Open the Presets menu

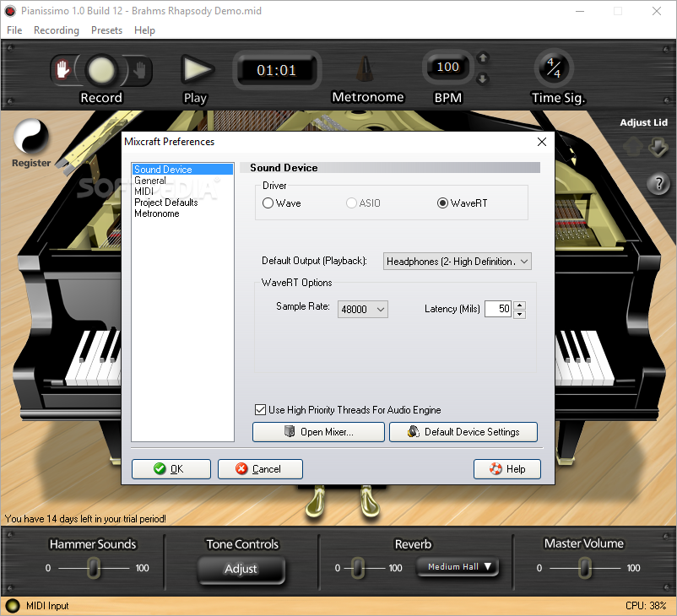pyautogui.click(x=106, y=30)
